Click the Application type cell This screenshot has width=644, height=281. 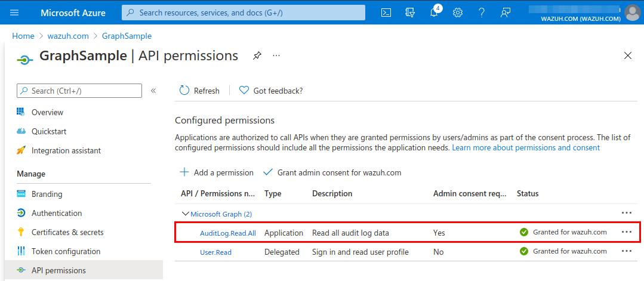tap(284, 233)
